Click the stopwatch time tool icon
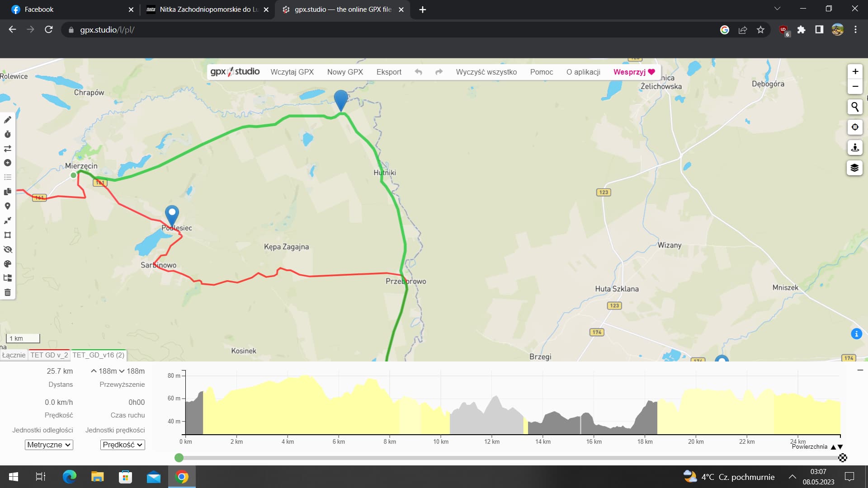The height and width of the screenshot is (488, 868). pos(8,134)
